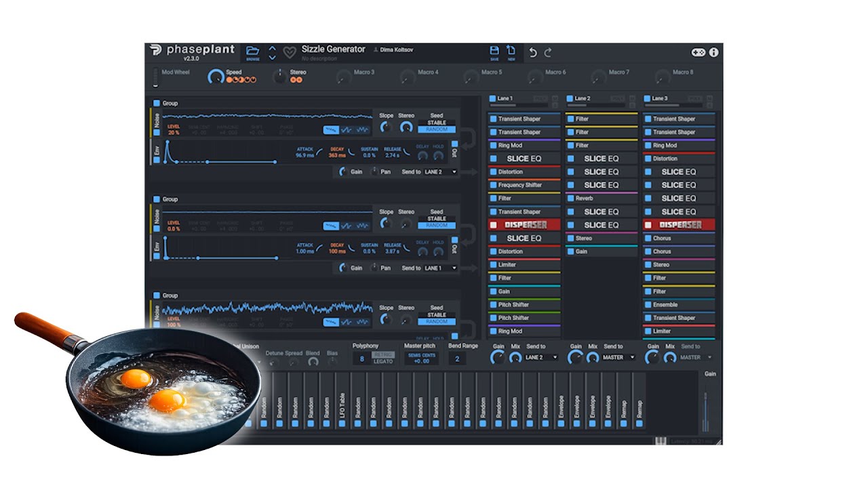Toggle the Reverb checkbox in Lane 2
The width and height of the screenshot is (868, 488).
coord(570,199)
